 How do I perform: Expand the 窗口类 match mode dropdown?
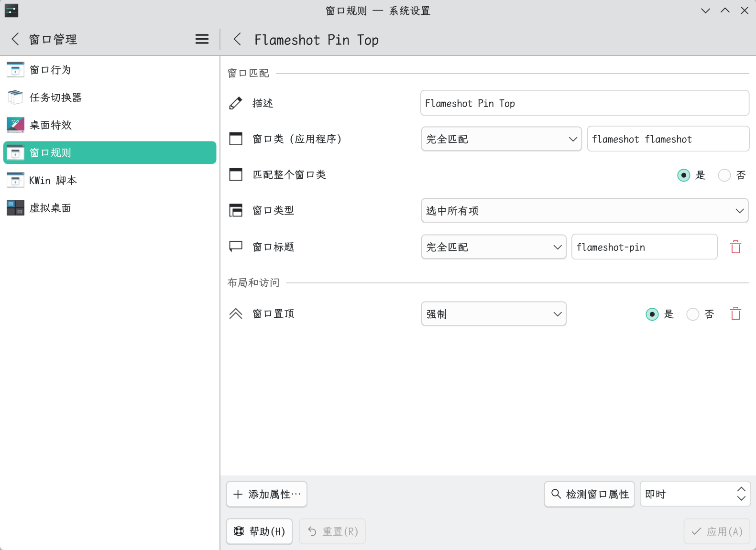pyautogui.click(x=501, y=139)
